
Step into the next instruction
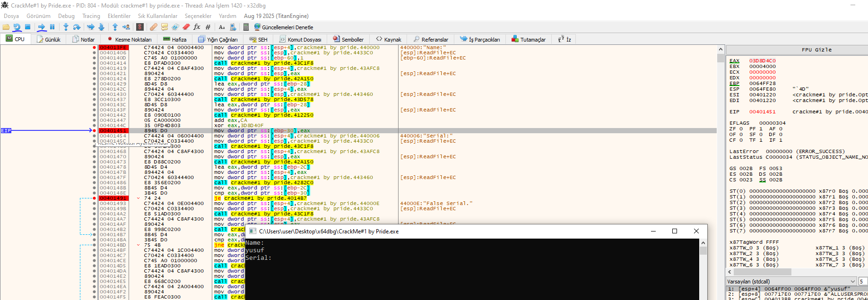tap(66, 27)
